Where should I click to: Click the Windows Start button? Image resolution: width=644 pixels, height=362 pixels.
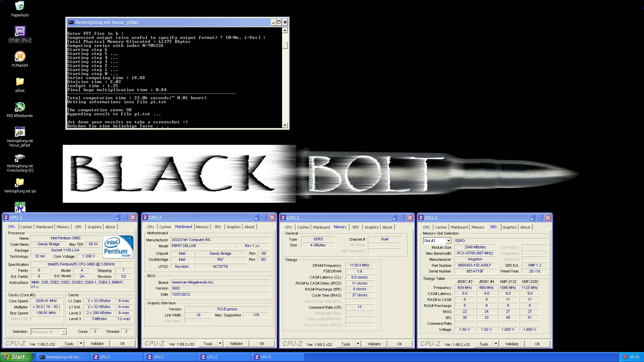point(16,357)
